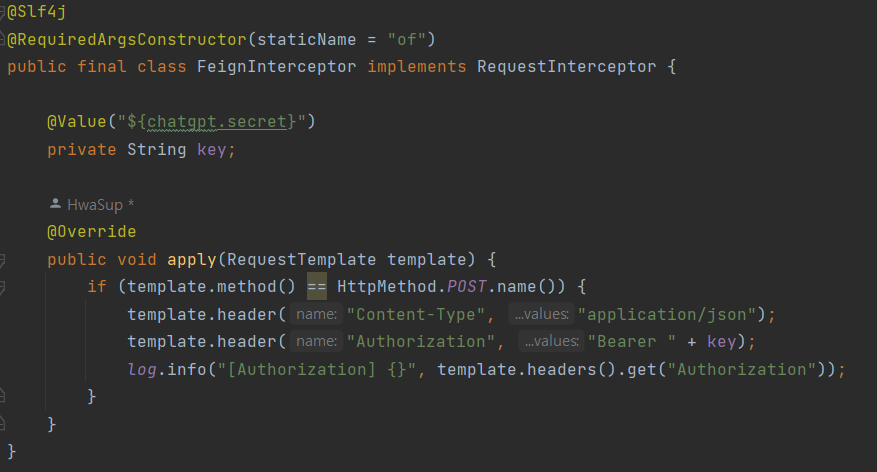The width and height of the screenshot is (877, 472).
Task: Click template.method() call
Action: [211, 286]
